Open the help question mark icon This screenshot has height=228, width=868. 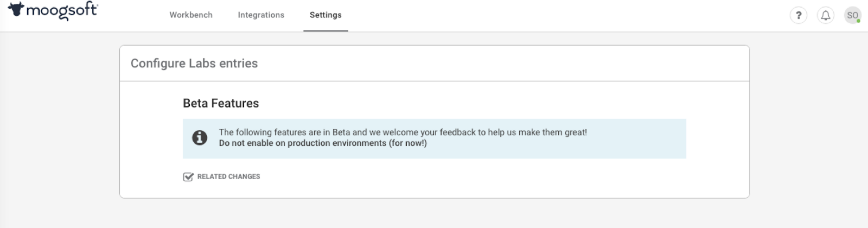click(x=798, y=15)
